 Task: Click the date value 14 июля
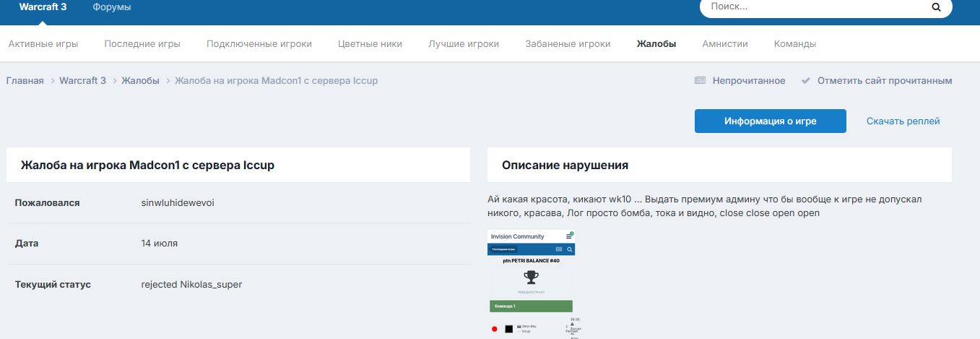[160, 243]
